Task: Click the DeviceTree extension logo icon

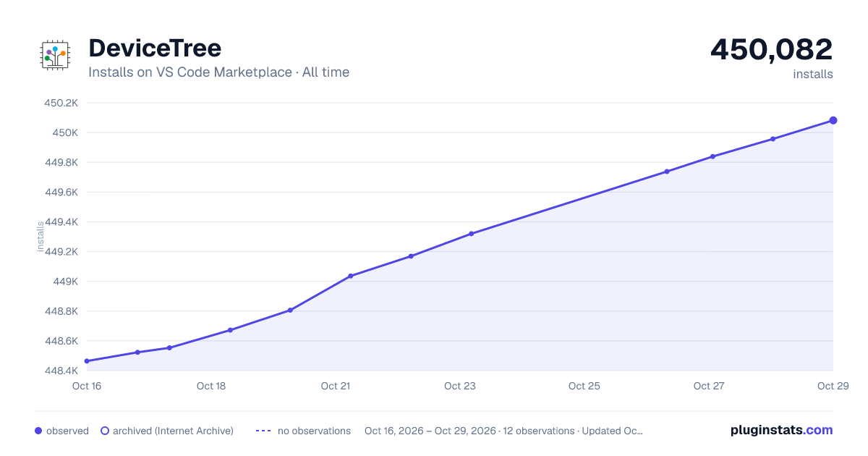Action: click(x=55, y=55)
